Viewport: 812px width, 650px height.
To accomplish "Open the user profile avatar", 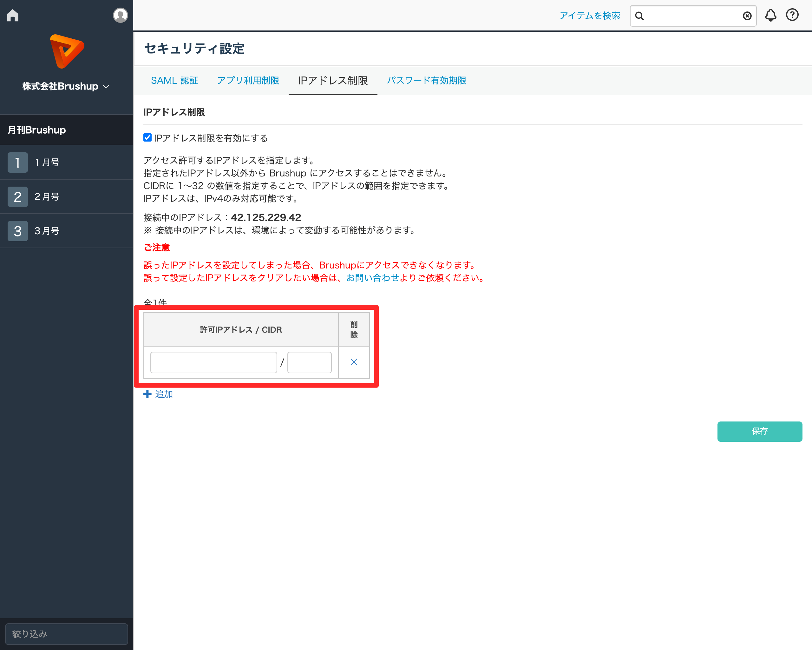I will (120, 16).
